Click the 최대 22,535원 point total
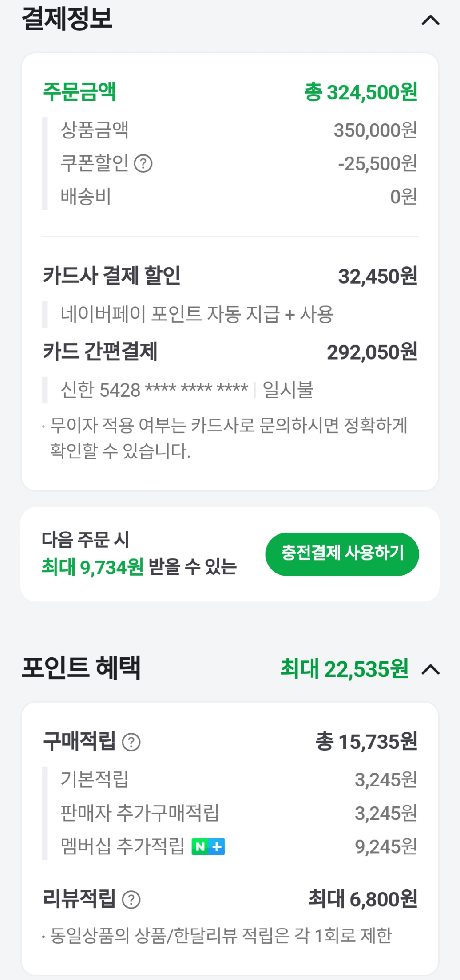 tap(344, 669)
